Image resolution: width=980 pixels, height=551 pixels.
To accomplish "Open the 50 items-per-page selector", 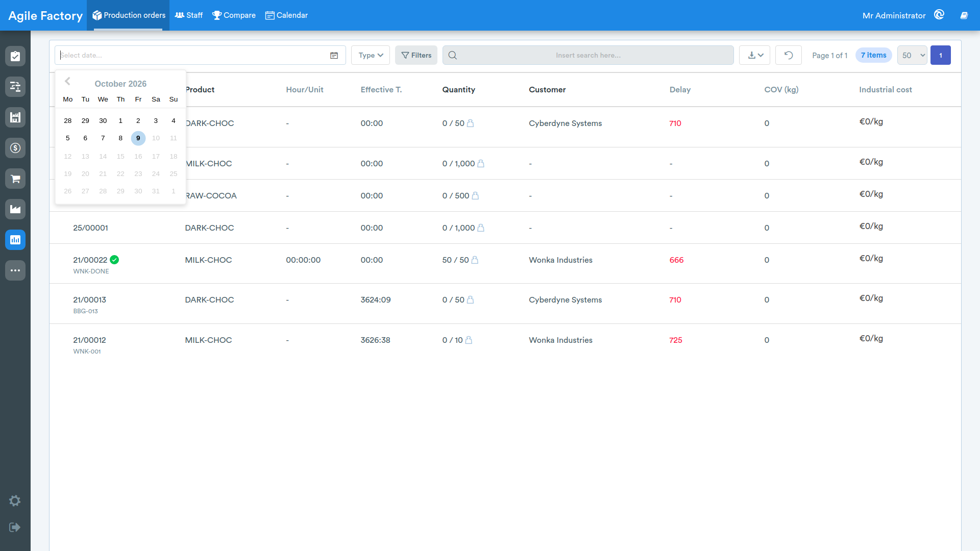I will (x=912, y=55).
